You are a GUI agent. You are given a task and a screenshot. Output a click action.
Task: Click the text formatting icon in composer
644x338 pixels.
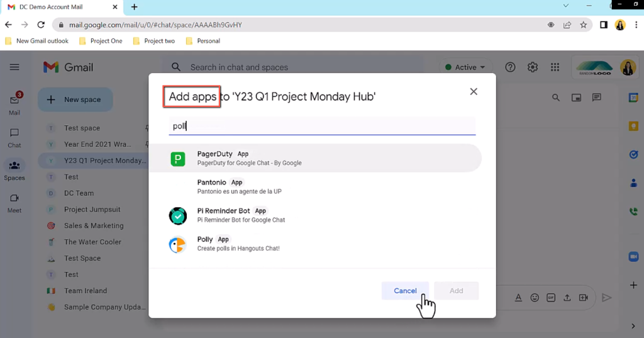[x=518, y=298]
